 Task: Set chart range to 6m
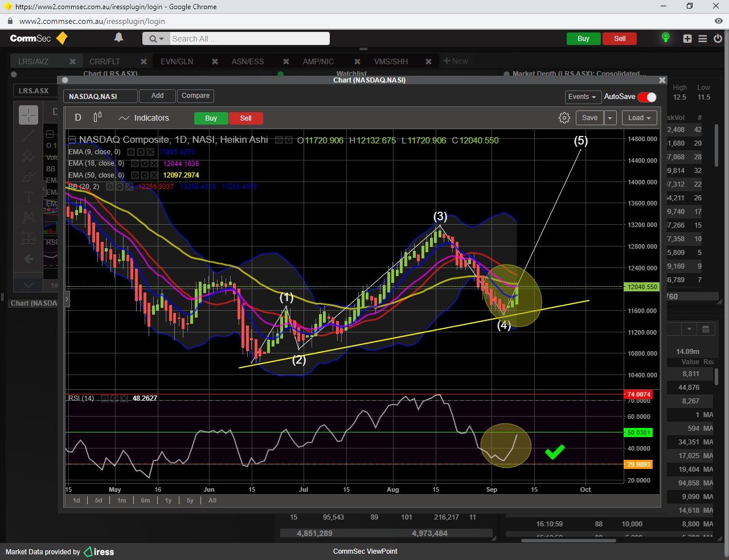point(146,500)
